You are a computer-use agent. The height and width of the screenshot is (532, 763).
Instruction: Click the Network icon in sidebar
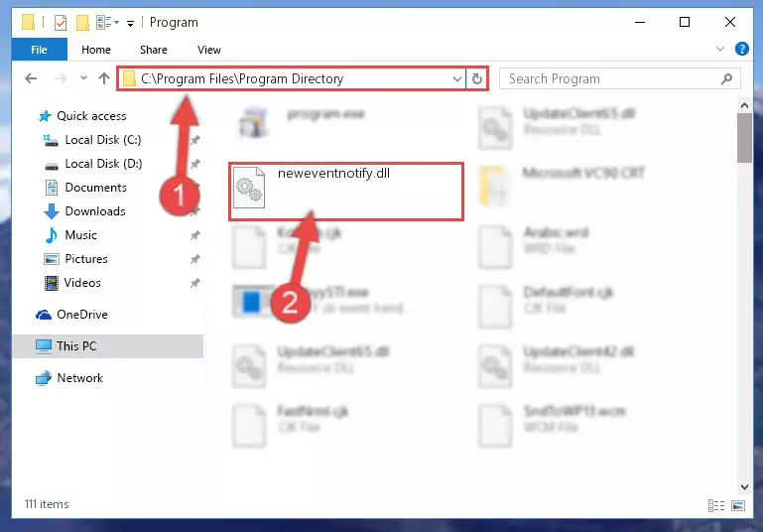pyautogui.click(x=44, y=378)
